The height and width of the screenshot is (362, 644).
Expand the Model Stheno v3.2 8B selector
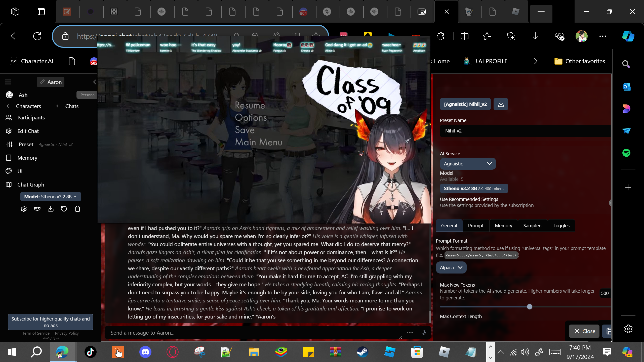[50, 197]
